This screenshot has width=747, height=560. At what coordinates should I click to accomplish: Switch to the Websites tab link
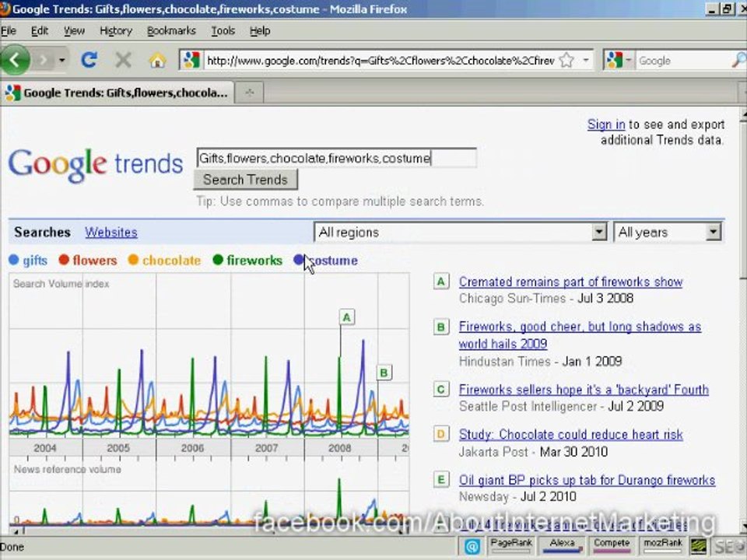click(111, 232)
